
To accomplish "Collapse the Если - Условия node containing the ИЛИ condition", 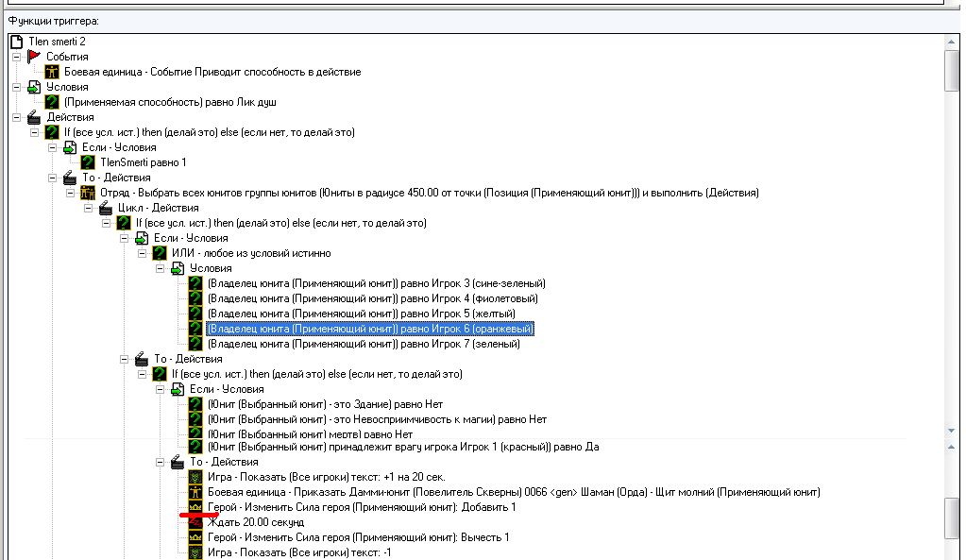I will coord(124,238).
